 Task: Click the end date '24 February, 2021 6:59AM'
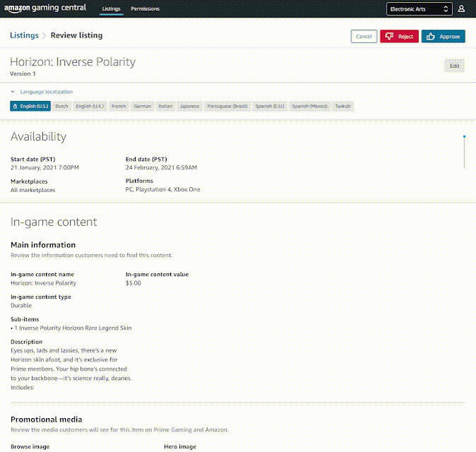pyautogui.click(x=161, y=167)
